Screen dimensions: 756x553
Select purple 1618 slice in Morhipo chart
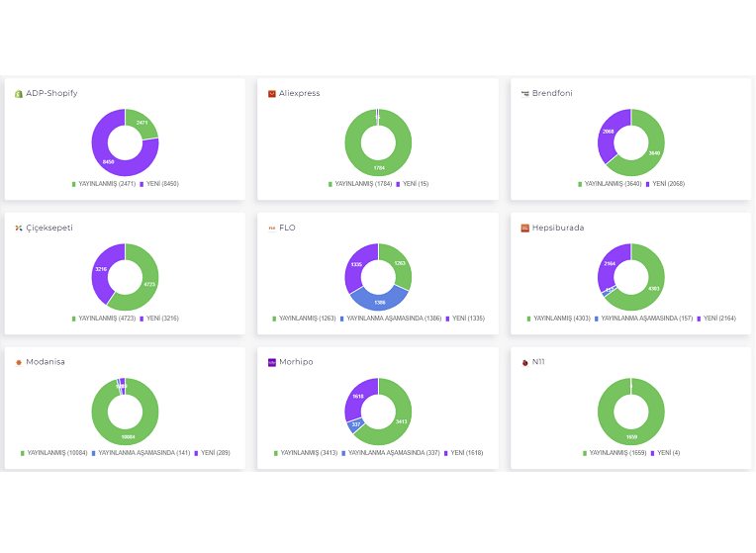point(358,397)
